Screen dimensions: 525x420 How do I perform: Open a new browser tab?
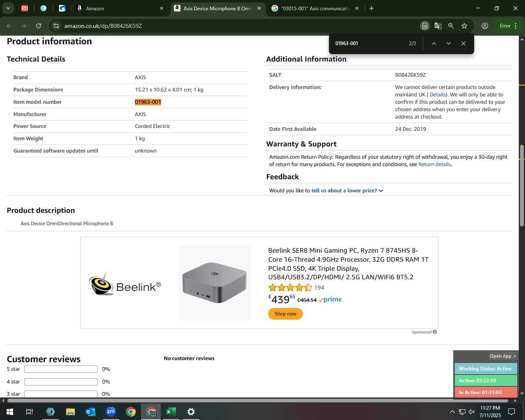[372, 8]
